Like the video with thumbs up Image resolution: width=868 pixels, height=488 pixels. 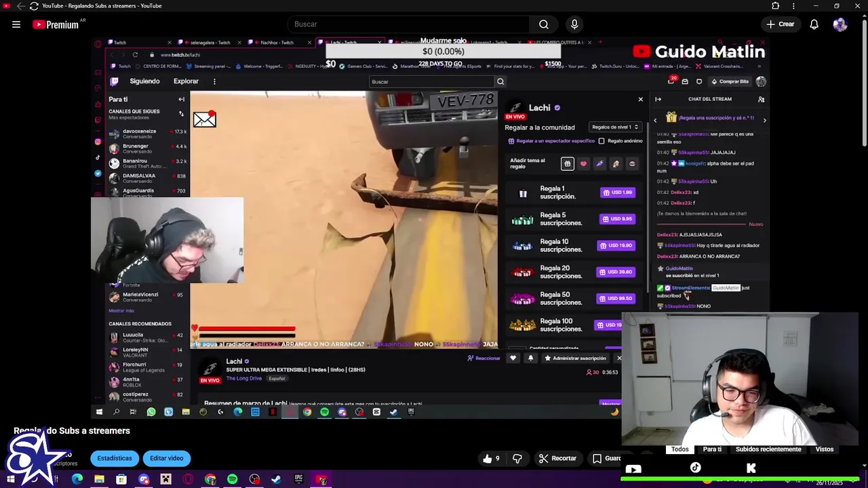[x=491, y=458]
